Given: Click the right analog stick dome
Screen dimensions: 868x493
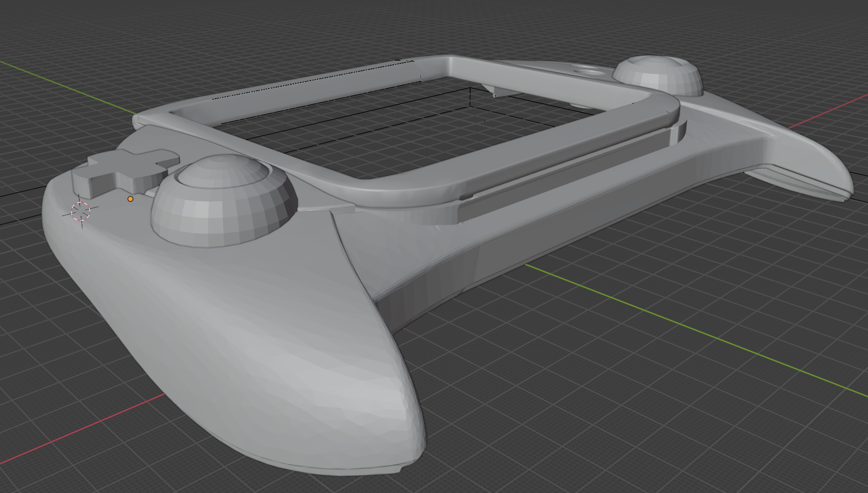Looking at the screenshot, I should 657,75.
